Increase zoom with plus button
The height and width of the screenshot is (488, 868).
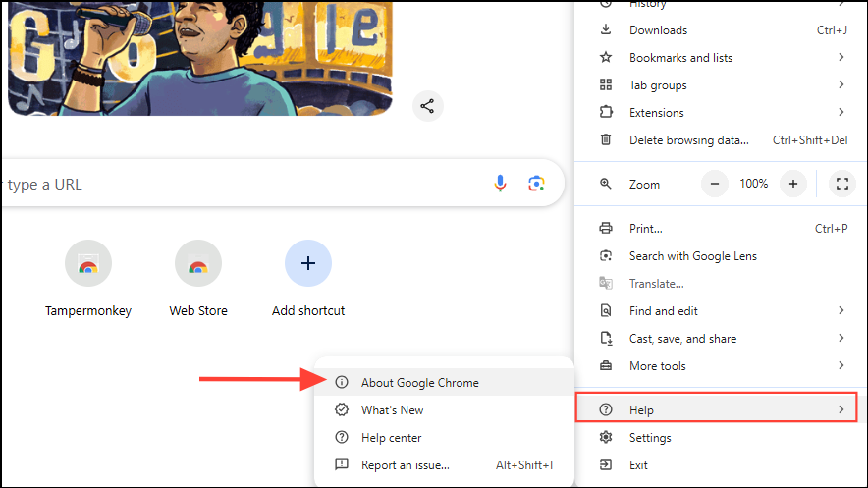[793, 184]
